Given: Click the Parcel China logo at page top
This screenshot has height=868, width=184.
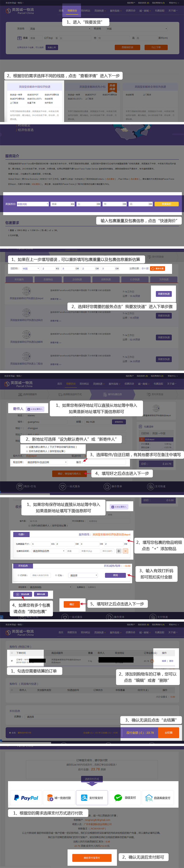Looking at the screenshot, I should tap(20, 11).
